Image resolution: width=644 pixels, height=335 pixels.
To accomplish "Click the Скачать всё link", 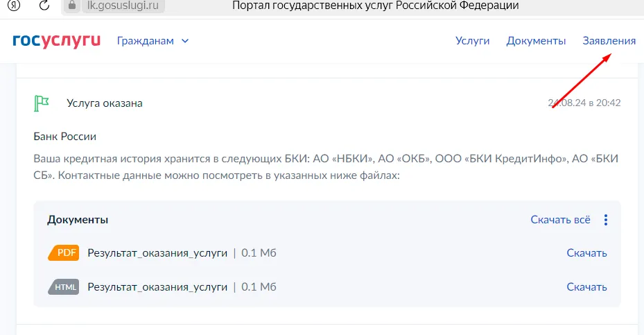I will tap(560, 220).
